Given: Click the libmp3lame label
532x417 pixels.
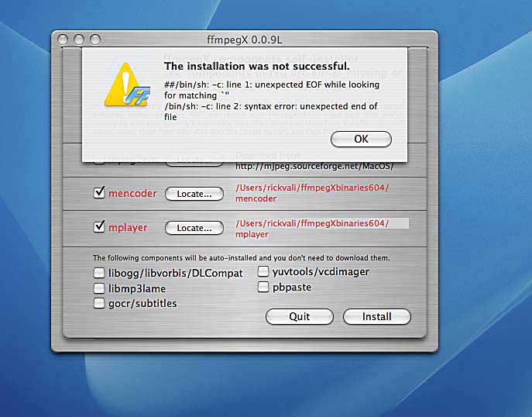Looking at the screenshot, I should tap(137, 288).
